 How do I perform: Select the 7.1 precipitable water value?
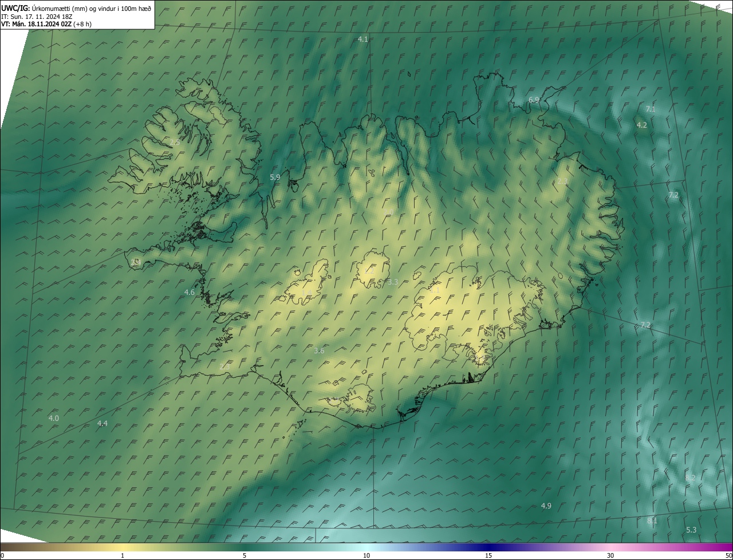pos(651,109)
